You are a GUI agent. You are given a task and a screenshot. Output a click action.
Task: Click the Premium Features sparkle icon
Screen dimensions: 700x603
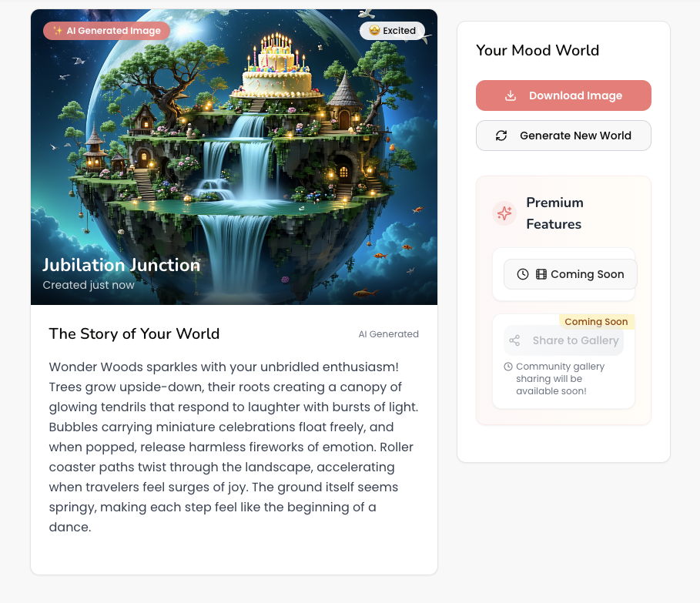coord(504,213)
